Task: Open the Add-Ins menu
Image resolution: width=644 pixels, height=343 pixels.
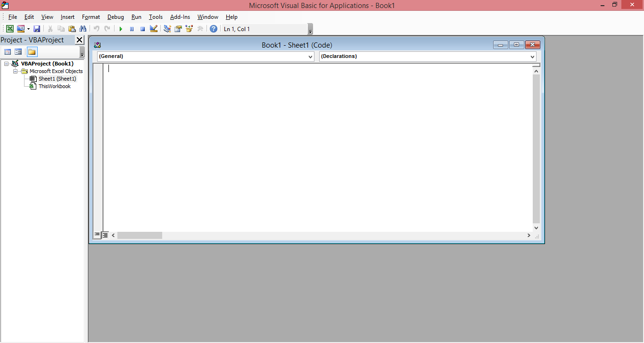Action: pos(180,17)
